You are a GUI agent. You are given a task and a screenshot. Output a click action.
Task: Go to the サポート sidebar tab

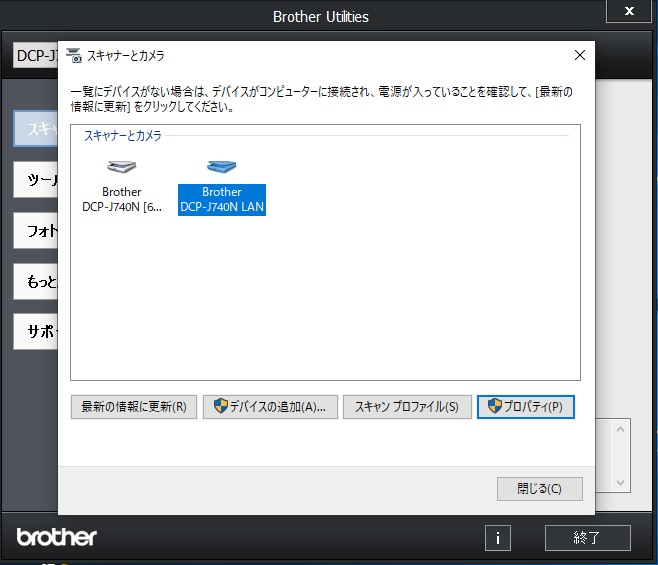pos(35,331)
